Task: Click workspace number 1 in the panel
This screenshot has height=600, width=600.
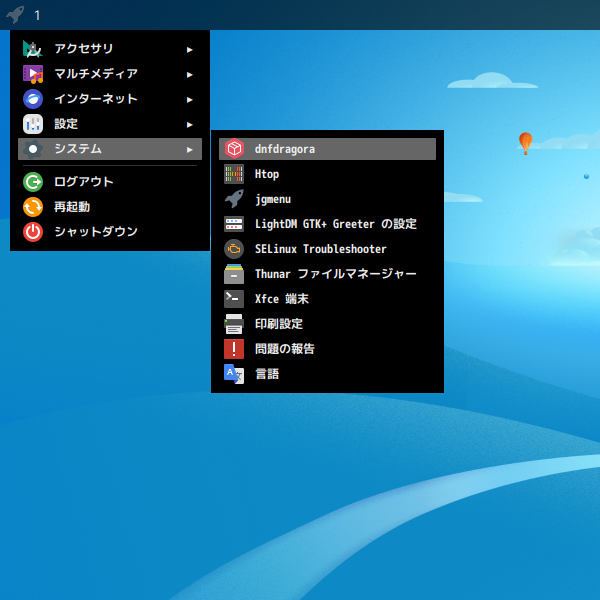Action: 37,15
